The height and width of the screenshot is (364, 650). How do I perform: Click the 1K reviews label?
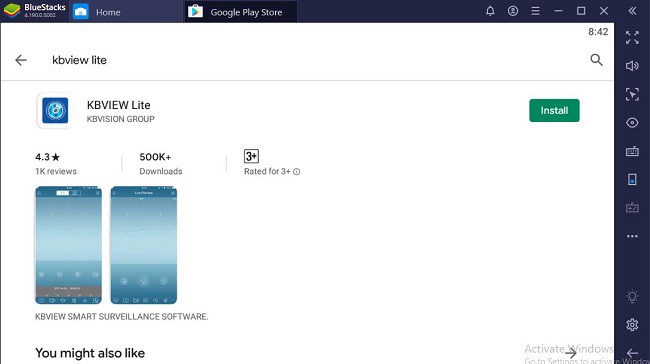pyautogui.click(x=56, y=171)
